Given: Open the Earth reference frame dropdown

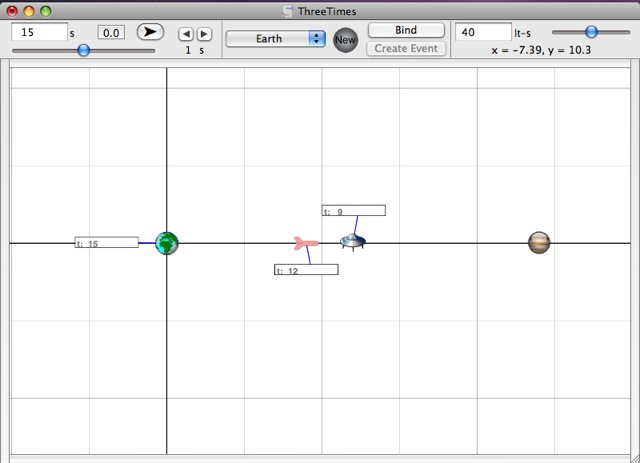Looking at the screenshot, I should (276, 39).
